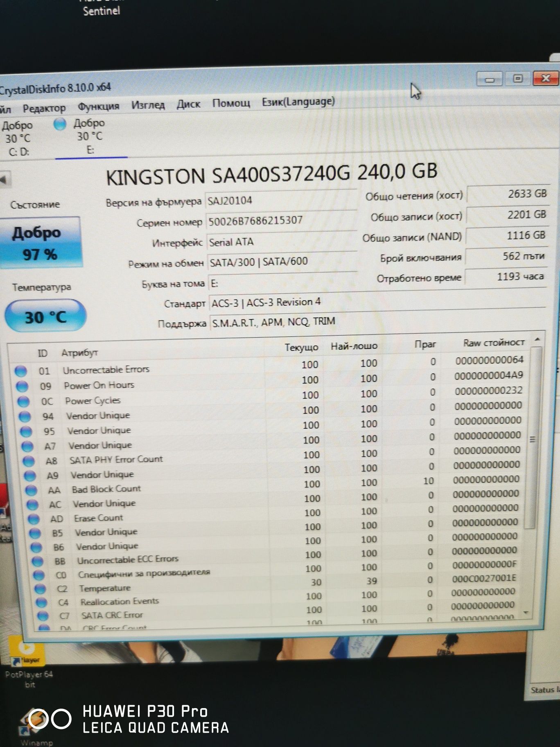Select the C: D: disk tab
The width and height of the screenshot is (560, 747).
(x=17, y=138)
